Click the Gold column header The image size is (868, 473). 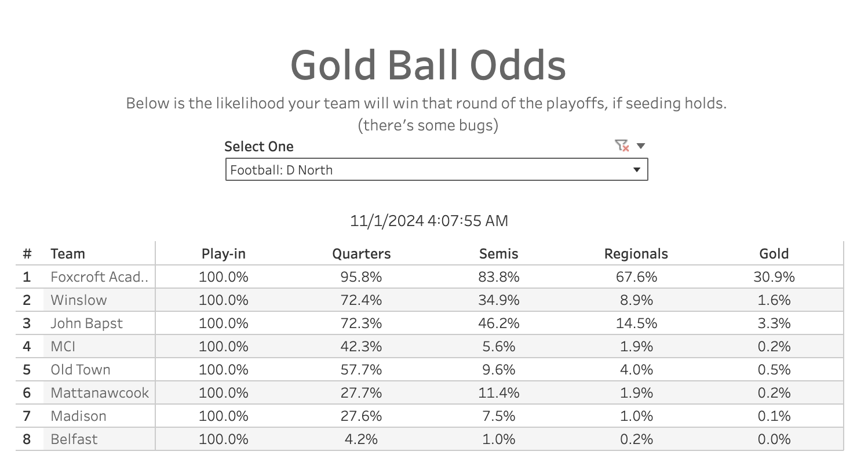pos(774,254)
